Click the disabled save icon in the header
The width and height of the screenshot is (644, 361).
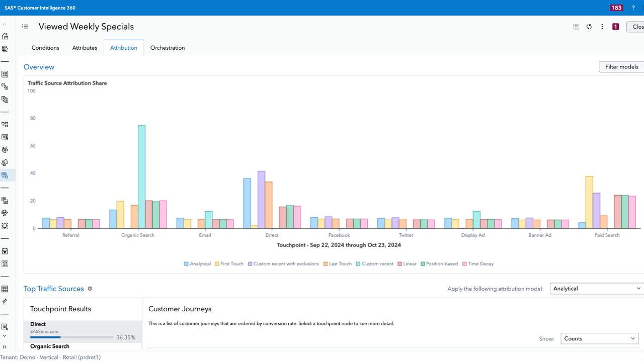click(576, 27)
